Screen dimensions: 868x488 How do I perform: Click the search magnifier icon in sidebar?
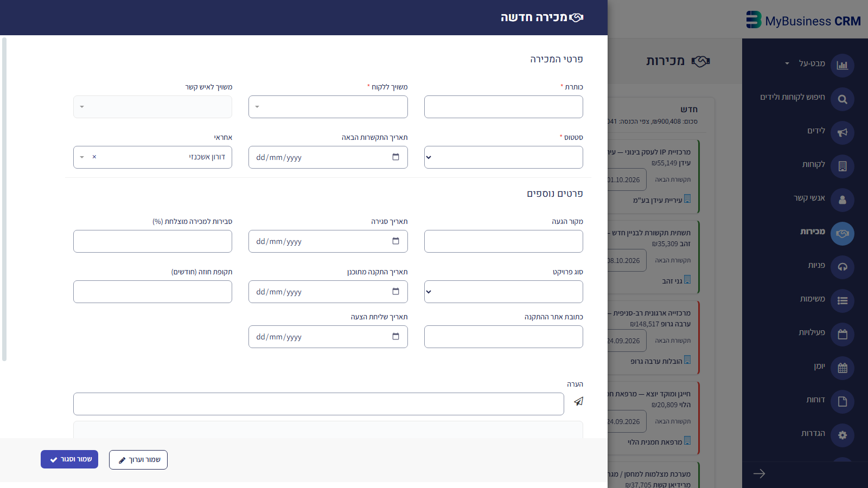842,99
